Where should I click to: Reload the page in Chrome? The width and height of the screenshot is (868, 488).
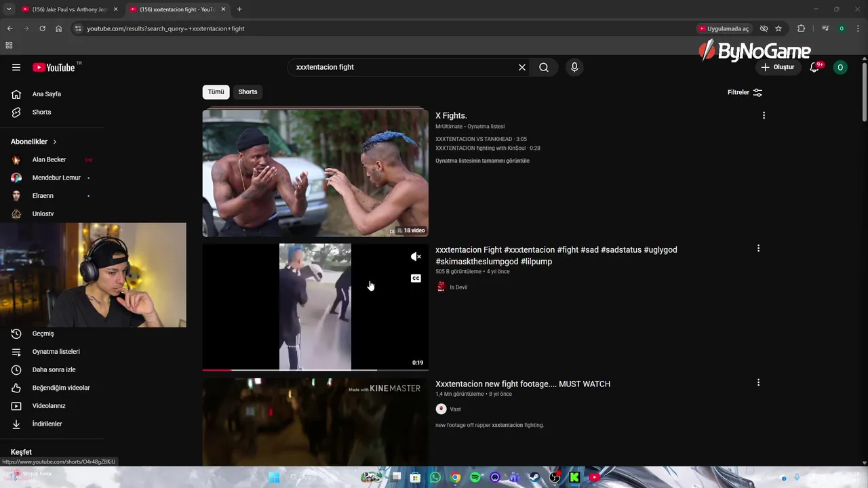[42, 28]
